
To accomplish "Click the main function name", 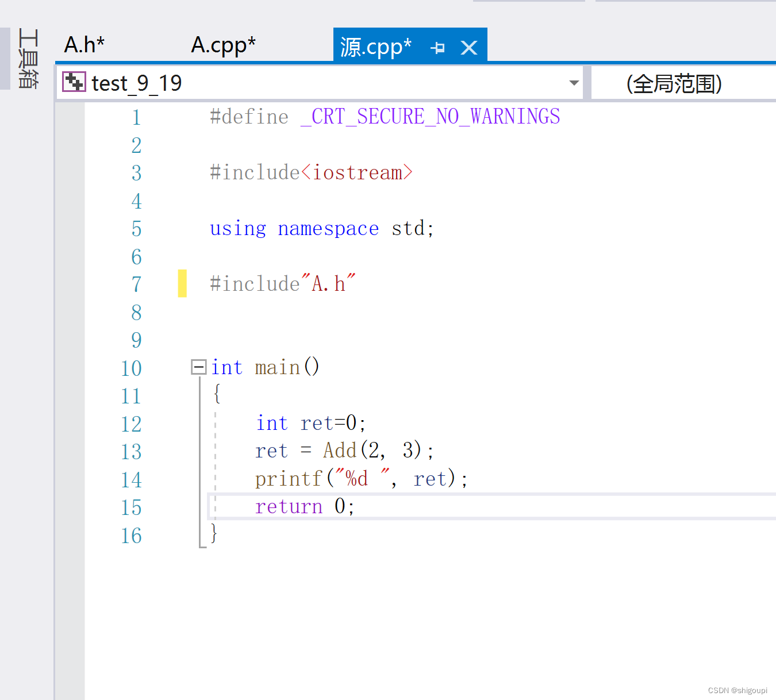I will (278, 367).
